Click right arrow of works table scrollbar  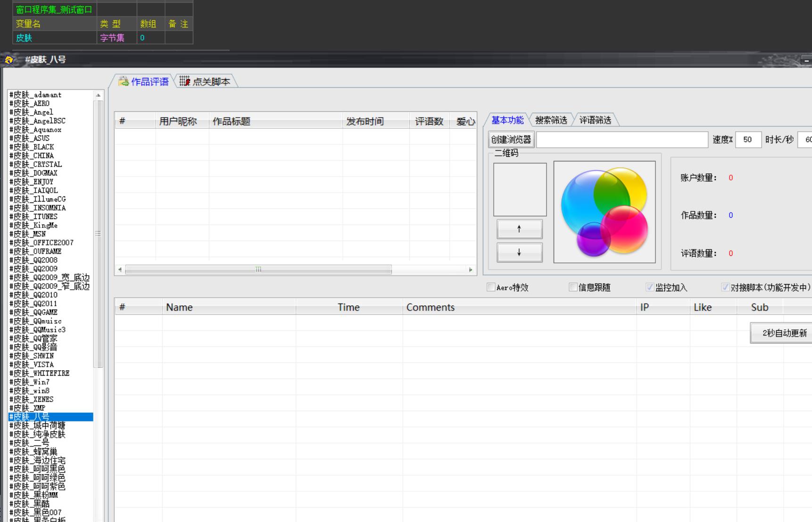pyautogui.click(x=470, y=270)
